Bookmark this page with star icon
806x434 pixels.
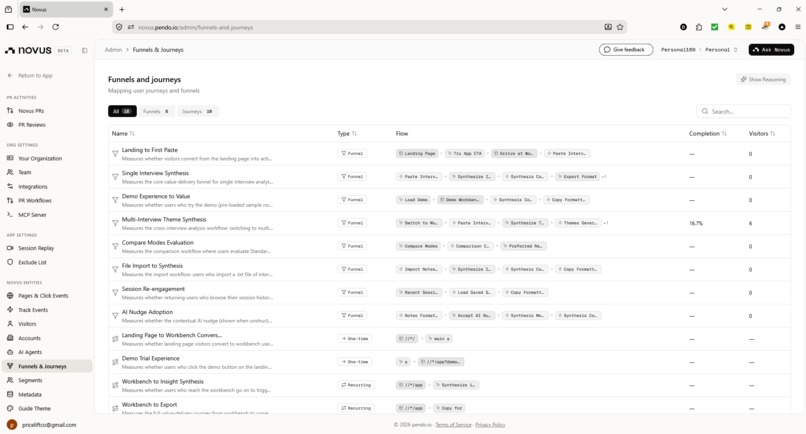(x=620, y=27)
